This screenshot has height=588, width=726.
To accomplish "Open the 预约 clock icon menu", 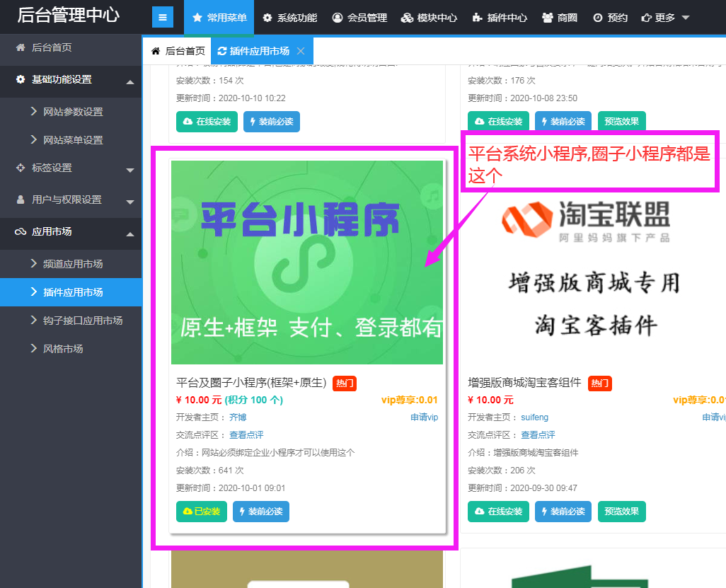I will pyautogui.click(x=610, y=18).
